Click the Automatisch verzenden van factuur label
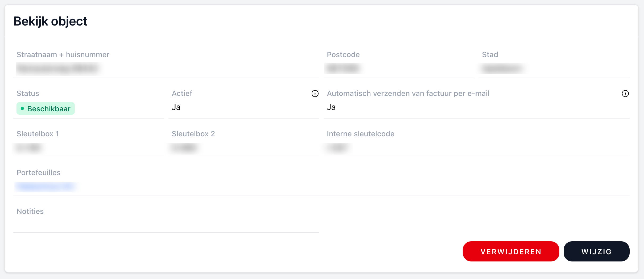644x279 pixels. 408,94
